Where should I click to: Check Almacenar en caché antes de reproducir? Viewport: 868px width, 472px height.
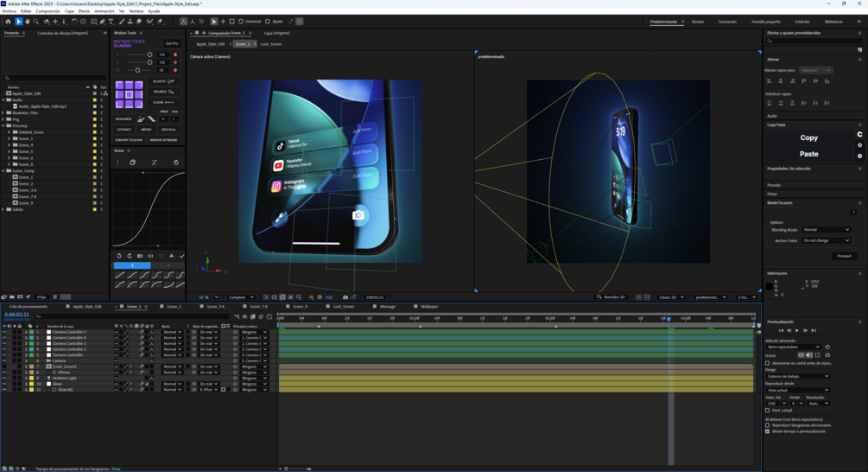point(767,363)
